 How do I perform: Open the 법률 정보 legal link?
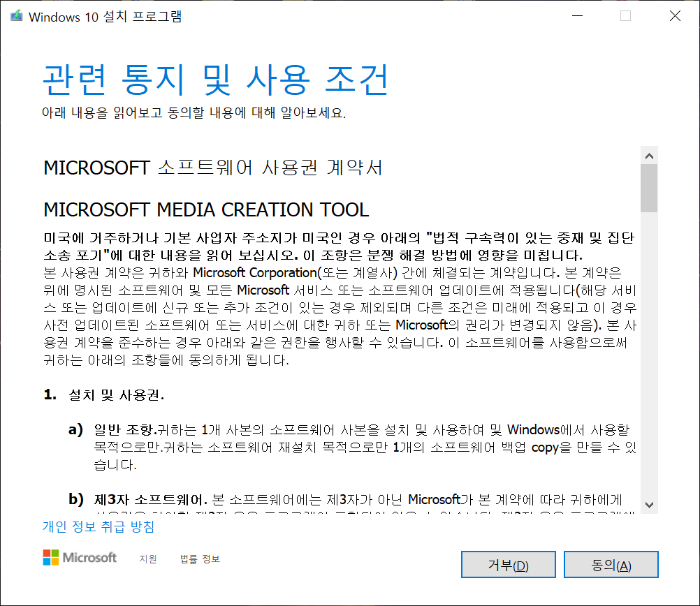[x=200, y=559]
